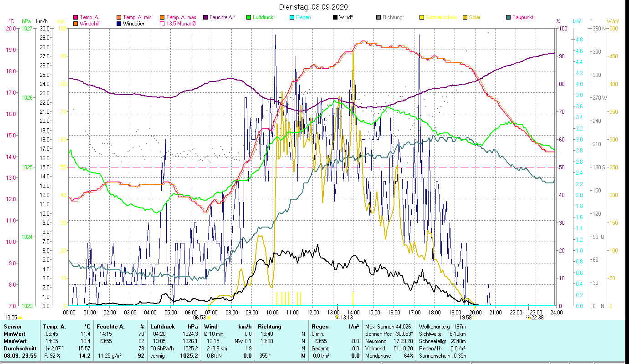Click the sunset marker at 19:58
629x364 pixels.
(475, 318)
